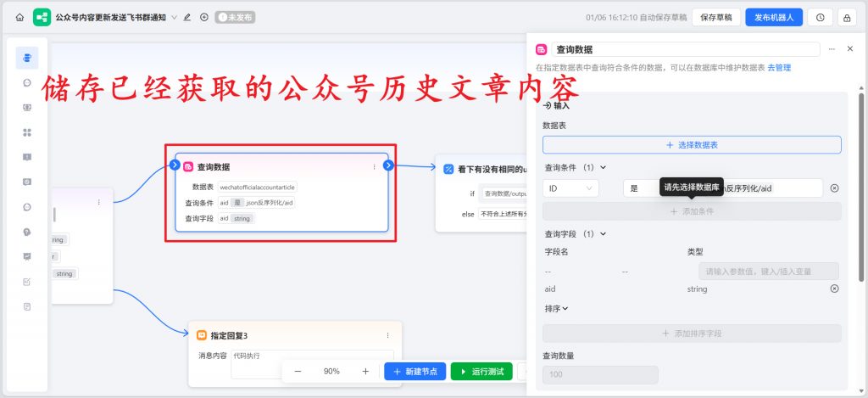This screenshot has height=398, width=868.
Task: Click the 未发布 status badge
Action: click(236, 17)
